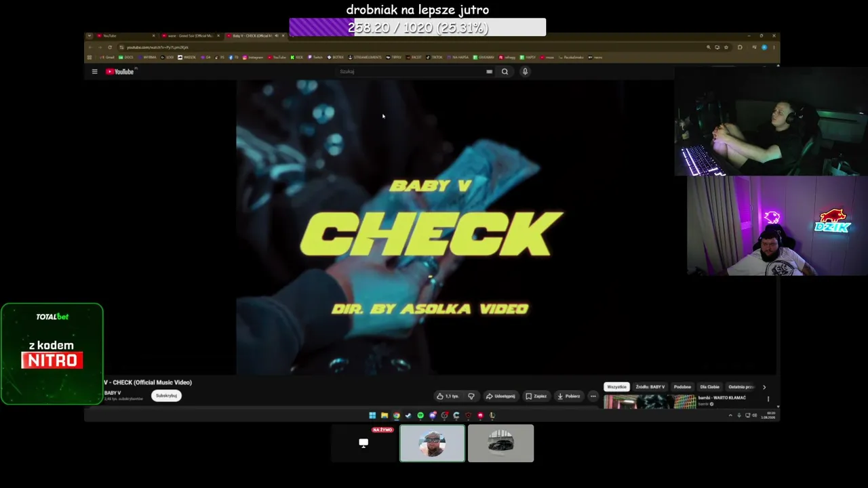Open the TIKTOK bookmark
The height and width of the screenshot is (488, 868).
coord(435,58)
